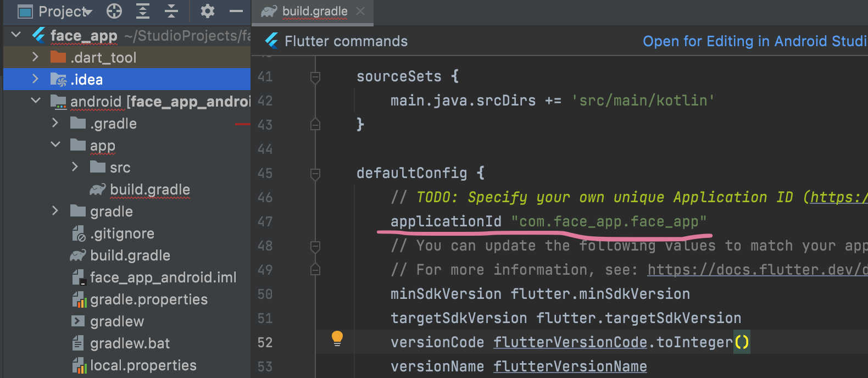Hide the Project tool window with minus icon
868x378 pixels.
coord(236,11)
